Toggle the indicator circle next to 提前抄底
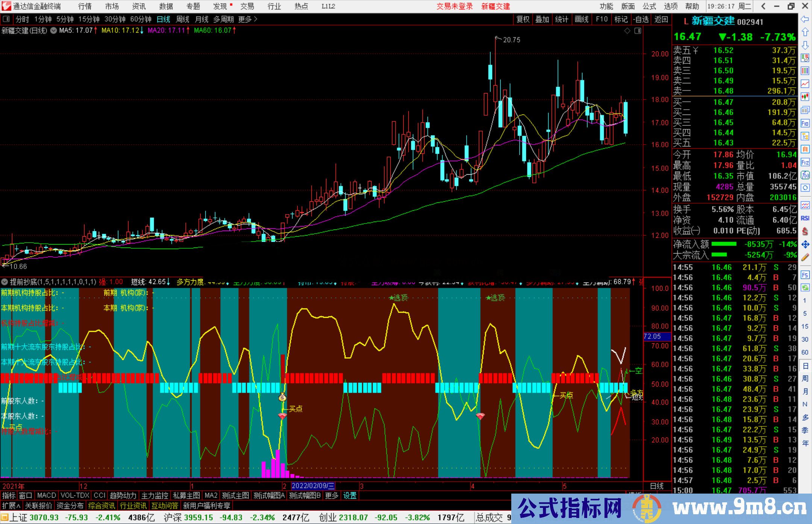 tap(5, 282)
